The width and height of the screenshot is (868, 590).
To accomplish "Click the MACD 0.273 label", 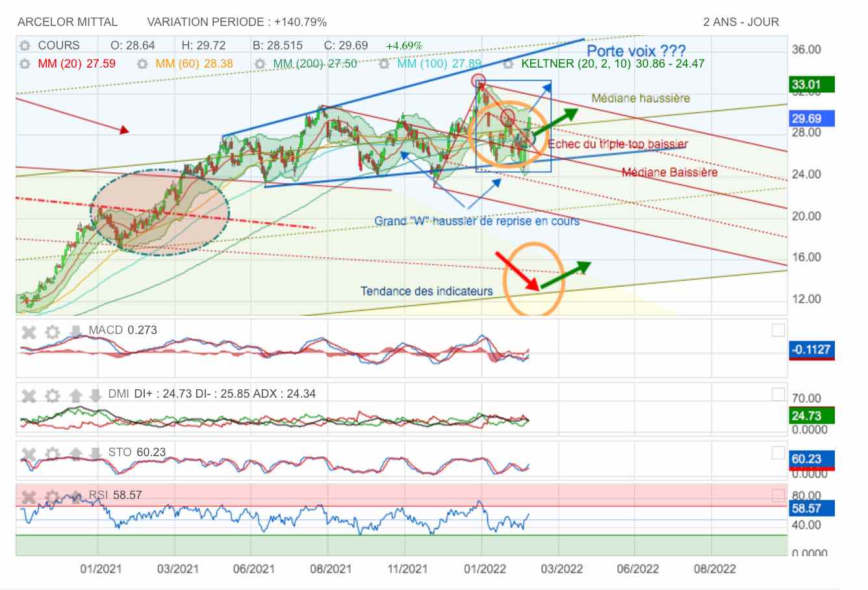I will [x=122, y=330].
